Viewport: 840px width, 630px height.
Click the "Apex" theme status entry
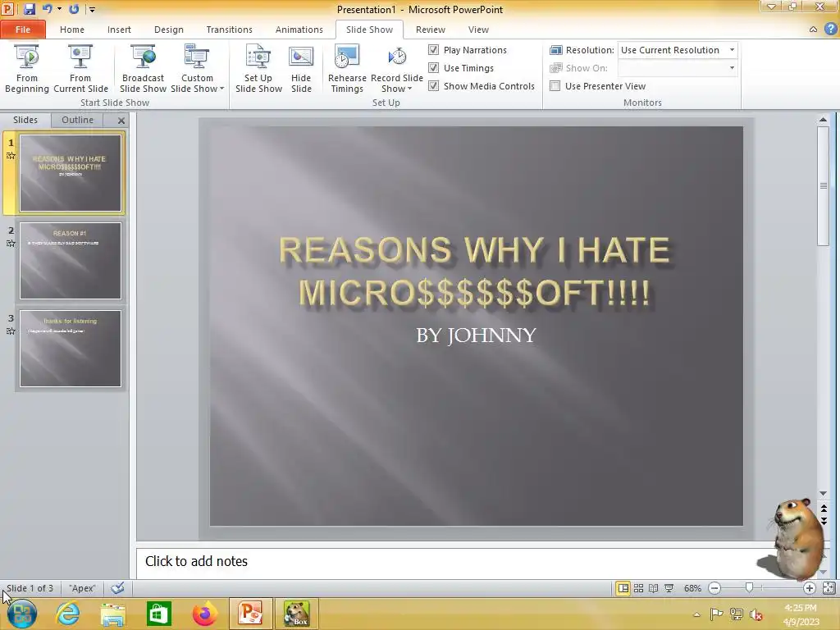[x=82, y=588]
